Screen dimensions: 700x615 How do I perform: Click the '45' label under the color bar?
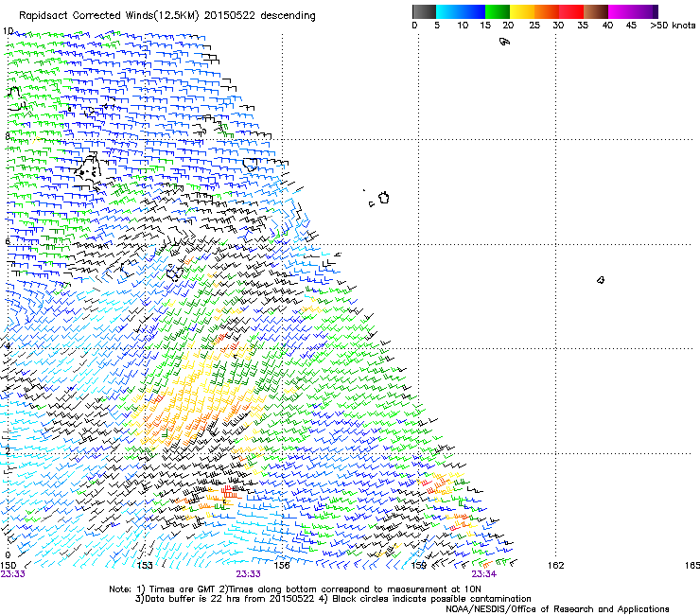click(631, 26)
